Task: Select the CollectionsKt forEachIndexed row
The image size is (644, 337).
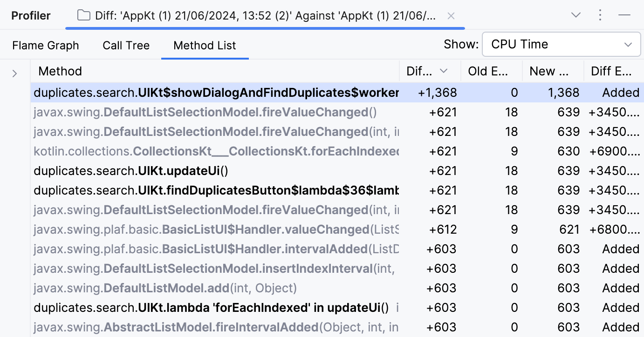Action: point(186,151)
